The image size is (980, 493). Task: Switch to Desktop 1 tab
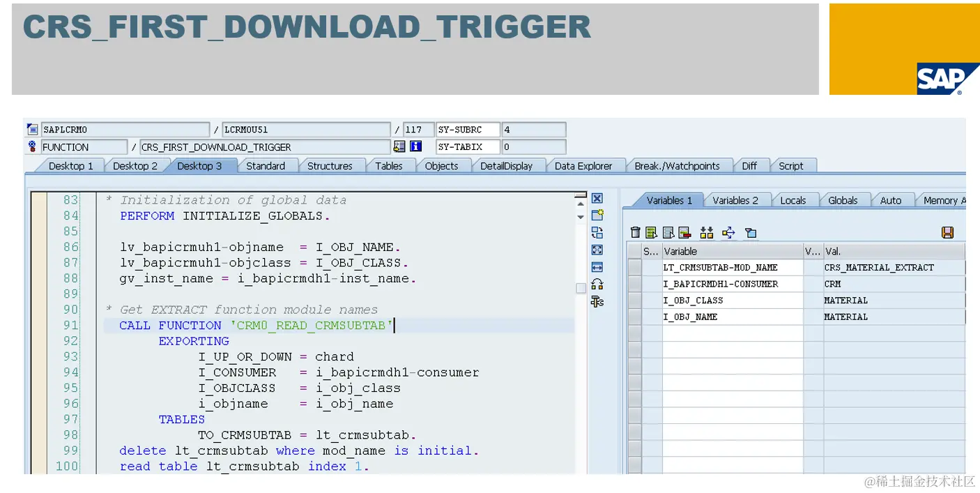[70, 166]
